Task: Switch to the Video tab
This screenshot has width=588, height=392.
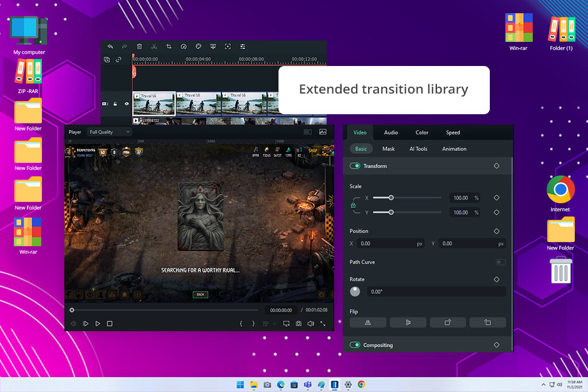Action: [359, 132]
